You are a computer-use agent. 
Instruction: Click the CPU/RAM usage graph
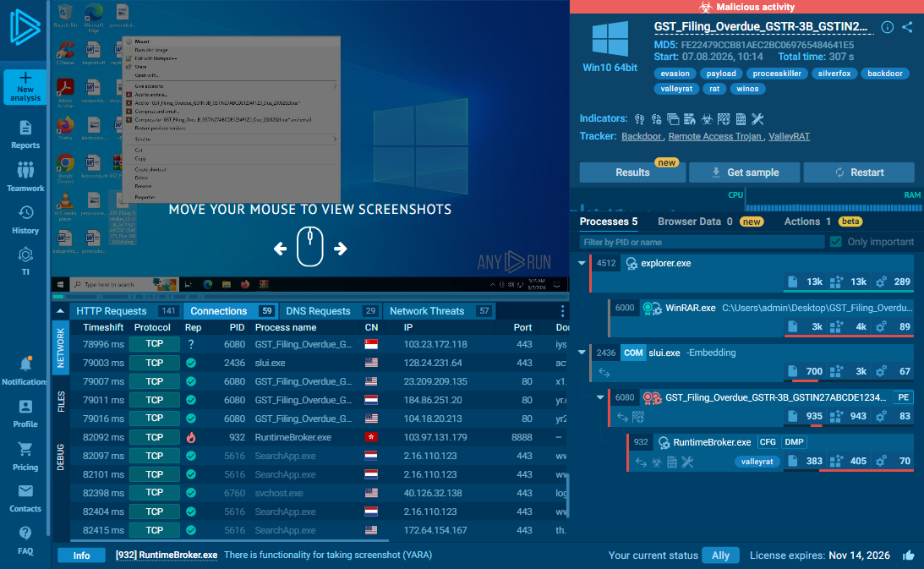746,201
